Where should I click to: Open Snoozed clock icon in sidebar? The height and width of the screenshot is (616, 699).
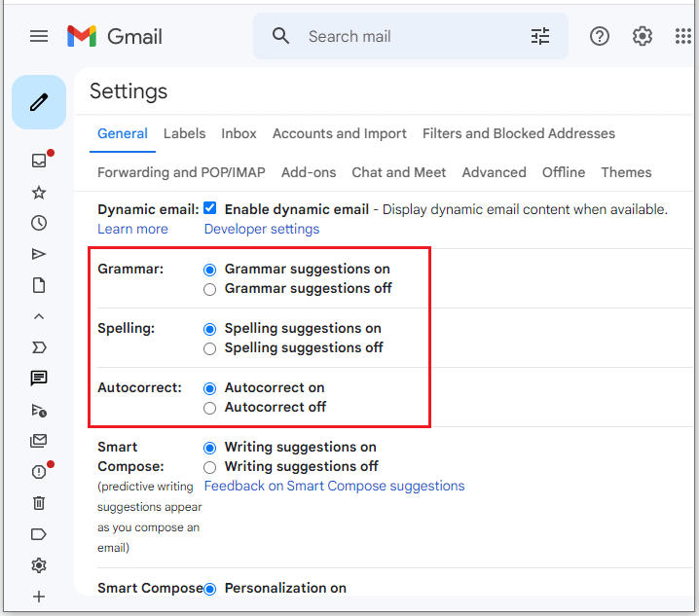pos(39,223)
